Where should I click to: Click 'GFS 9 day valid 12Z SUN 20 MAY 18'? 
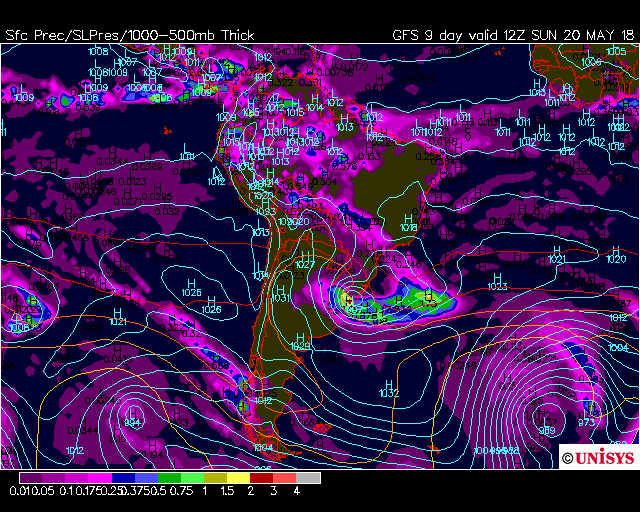click(x=513, y=35)
